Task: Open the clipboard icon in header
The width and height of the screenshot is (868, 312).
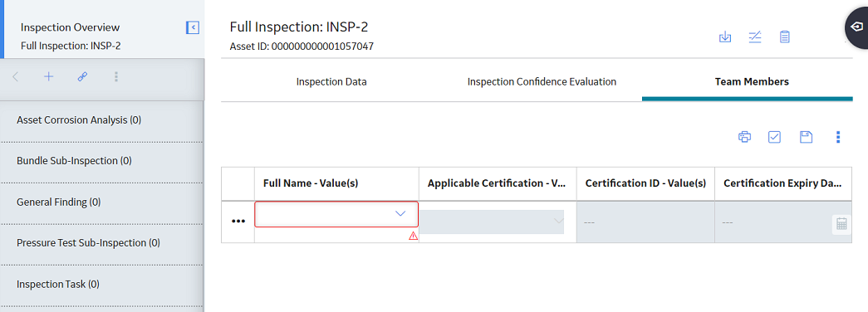Action: tap(784, 37)
